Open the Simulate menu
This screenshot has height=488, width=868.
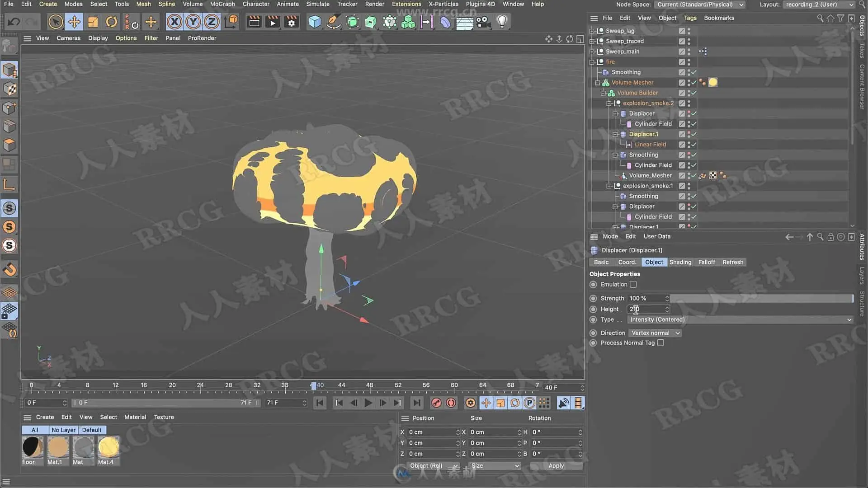[x=318, y=4]
